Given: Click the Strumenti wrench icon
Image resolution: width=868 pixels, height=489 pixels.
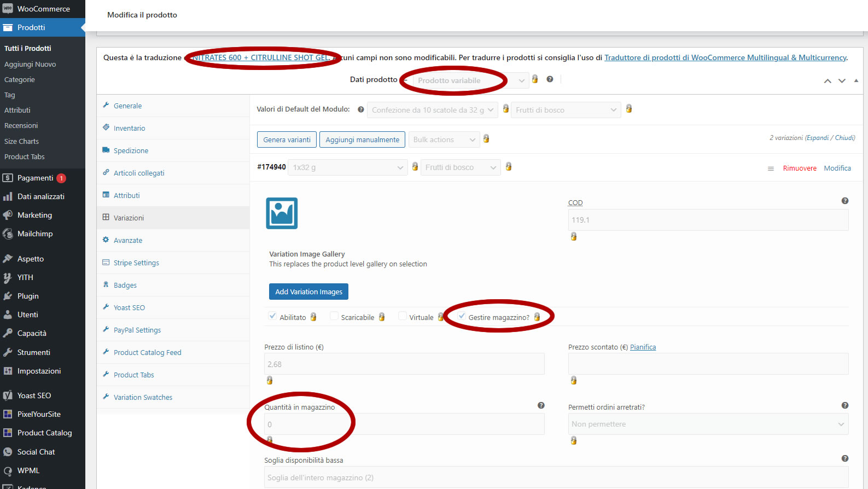Looking at the screenshot, I should (8, 352).
